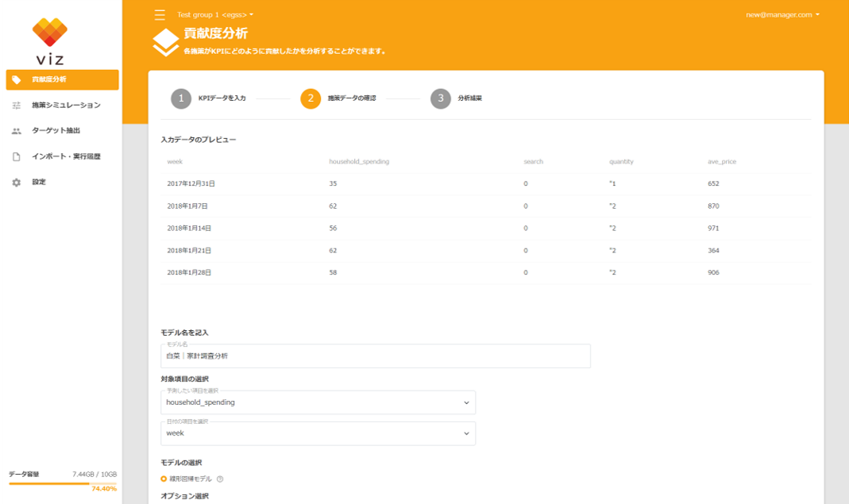
Task: Click the quantity column header
Action: pyautogui.click(x=621, y=162)
